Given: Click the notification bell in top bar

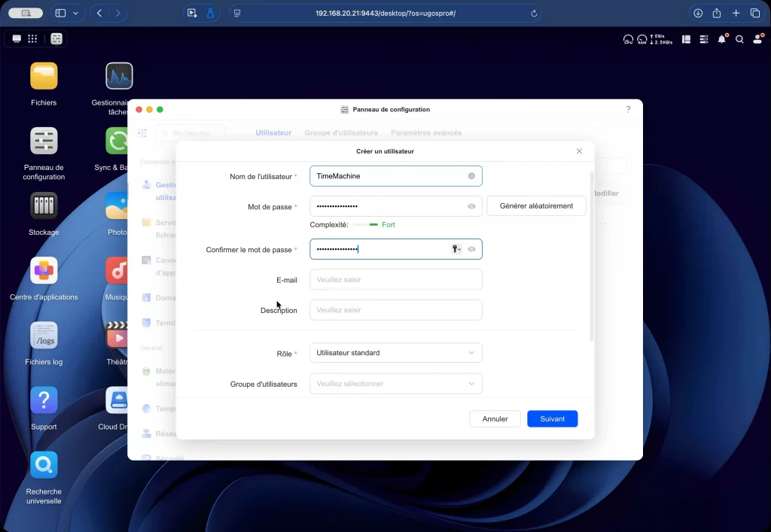Looking at the screenshot, I should point(722,39).
